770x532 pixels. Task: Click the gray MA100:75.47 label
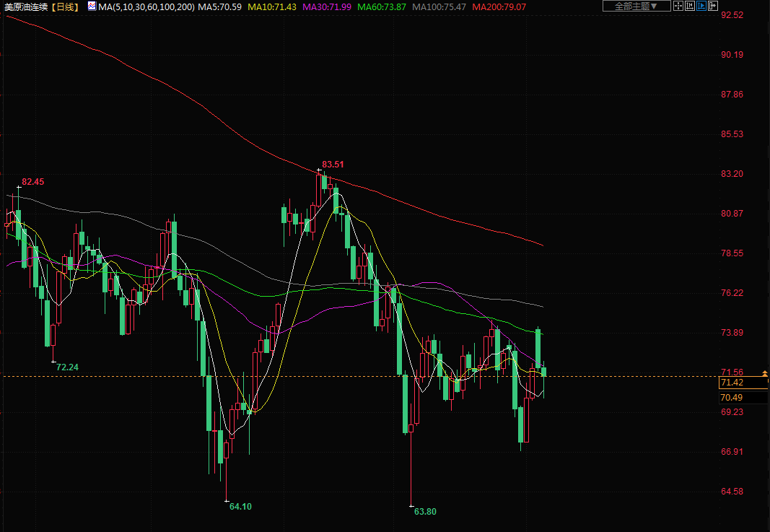coord(439,6)
